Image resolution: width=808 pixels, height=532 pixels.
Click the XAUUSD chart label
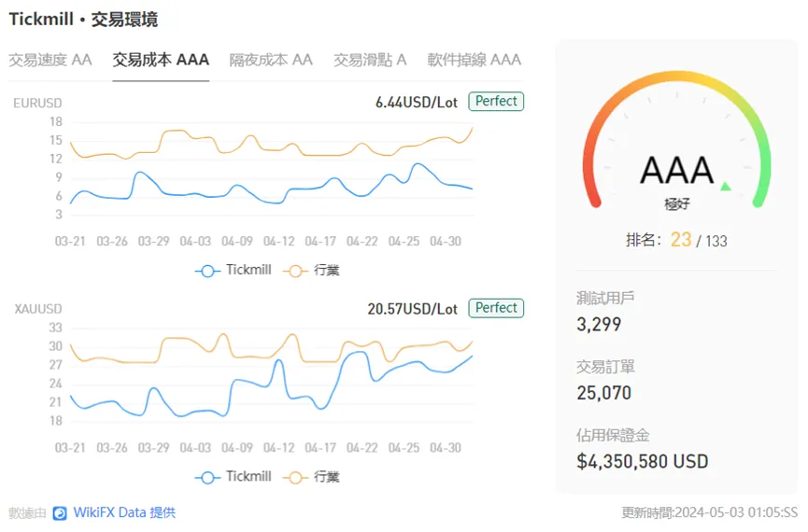[x=38, y=309]
